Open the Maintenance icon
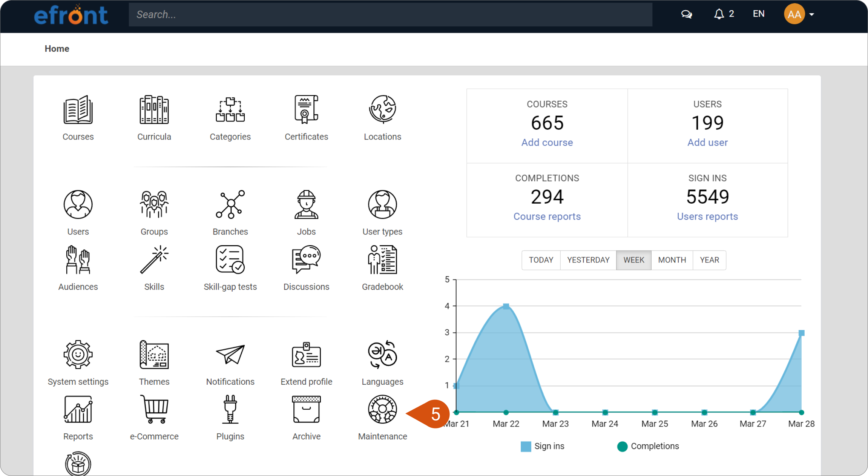Image resolution: width=868 pixels, height=476 pixels. click(382, 409)
